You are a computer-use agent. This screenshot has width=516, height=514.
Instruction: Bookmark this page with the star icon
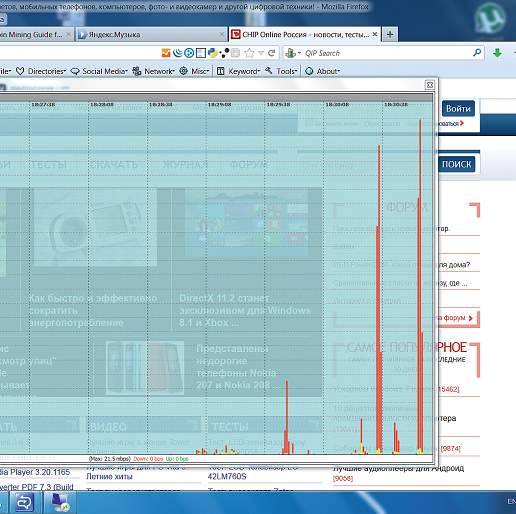pos(249,53)
